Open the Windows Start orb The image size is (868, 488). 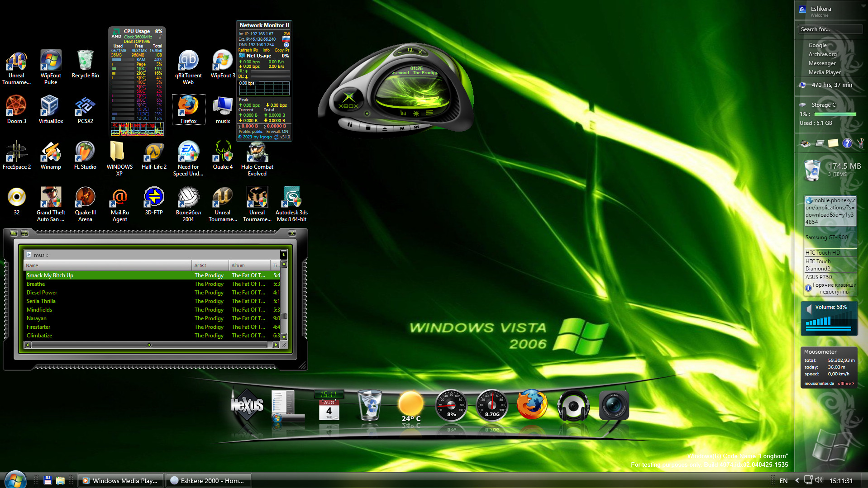click(15, 479)
